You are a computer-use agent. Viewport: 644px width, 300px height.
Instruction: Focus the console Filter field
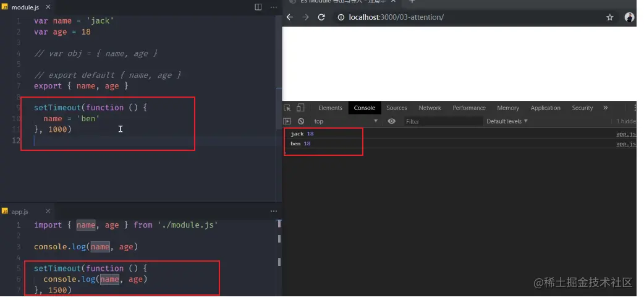tap(443, 121)
